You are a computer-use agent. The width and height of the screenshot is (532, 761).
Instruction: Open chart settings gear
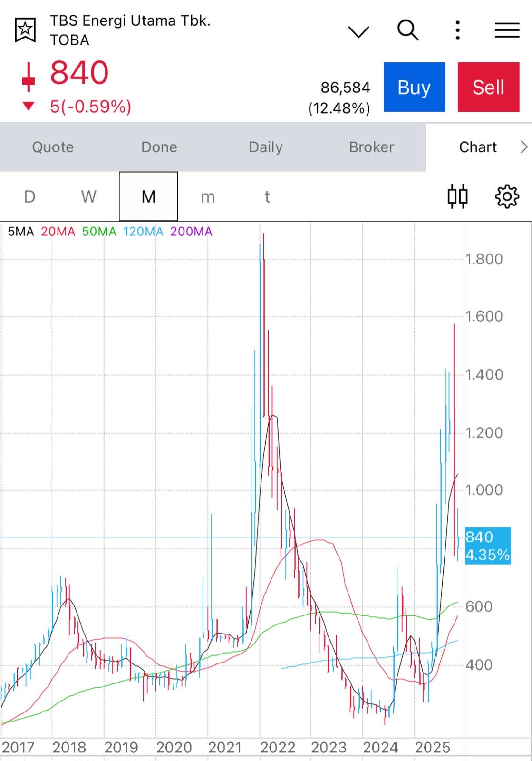click(x=507, y=196)
